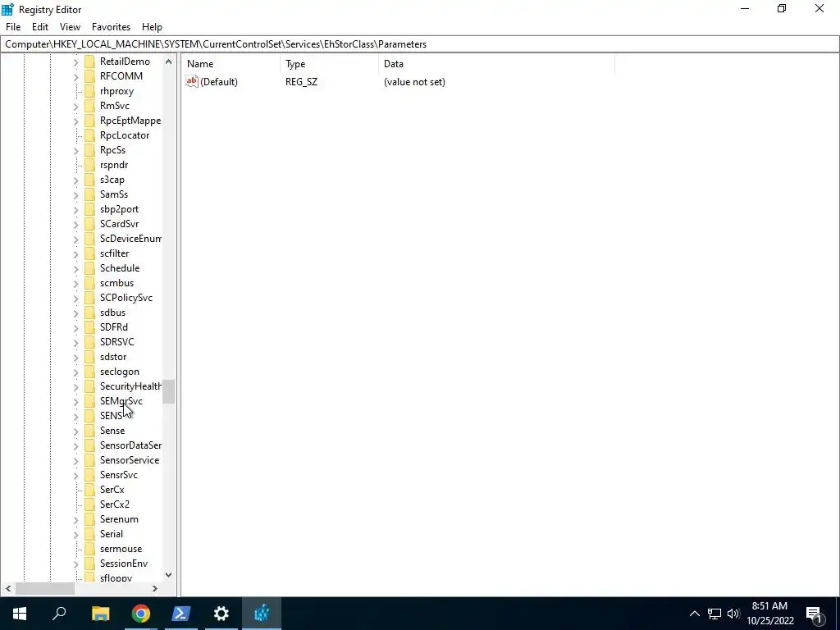The height and width of the screenshot is (630, 840).
Task: Expand the sdstor key
Action: pos(75,357)
